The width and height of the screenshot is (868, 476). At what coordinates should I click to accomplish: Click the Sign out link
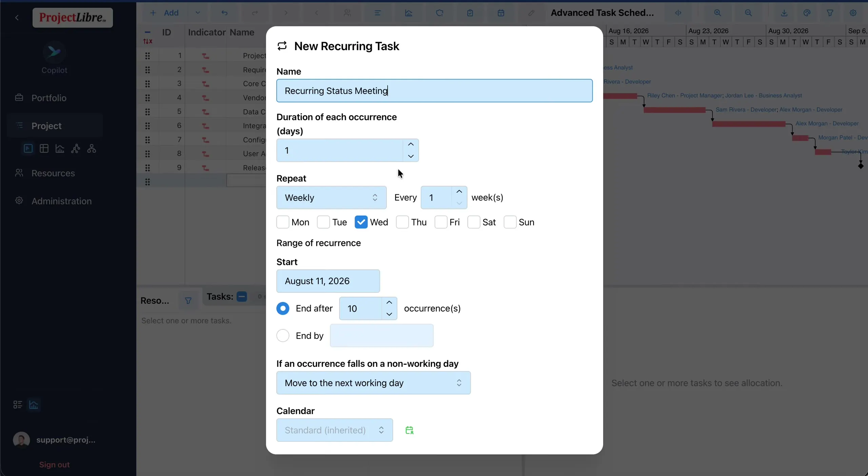[x=54, y=464]
